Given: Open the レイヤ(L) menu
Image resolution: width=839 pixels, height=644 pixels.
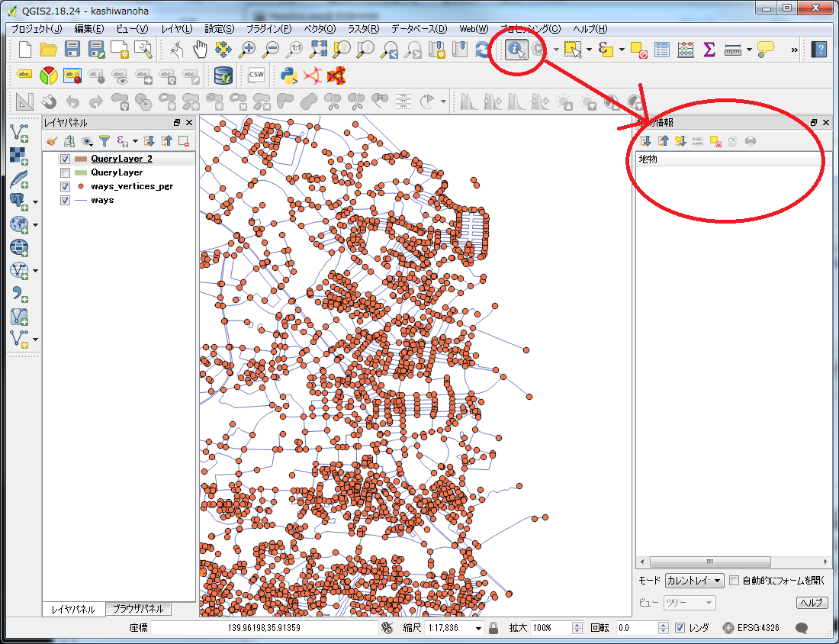Looking at the screenshot, I should tap(177, 29).
